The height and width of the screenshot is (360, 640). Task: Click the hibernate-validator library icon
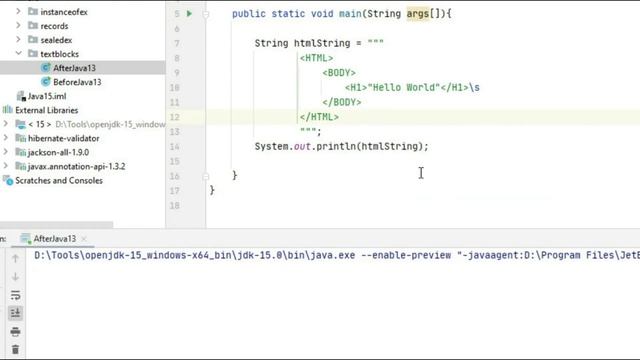(20, 138)
